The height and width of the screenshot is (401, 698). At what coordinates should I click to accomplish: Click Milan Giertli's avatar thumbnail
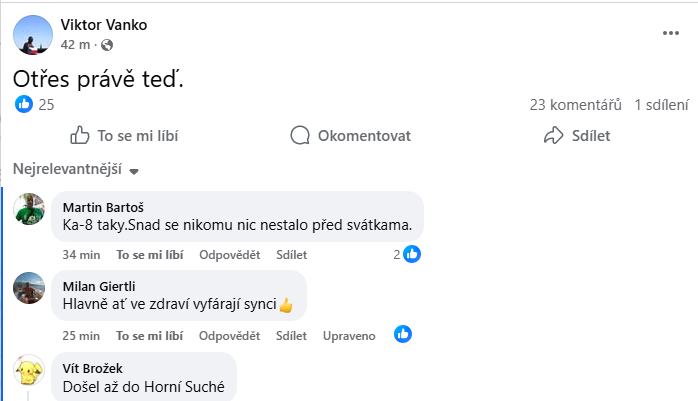[29, 290]
